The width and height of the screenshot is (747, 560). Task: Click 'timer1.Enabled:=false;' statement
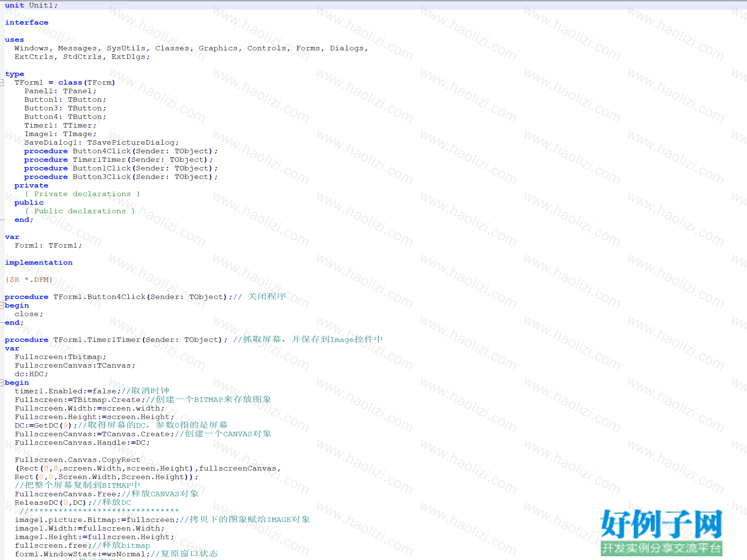68,391
